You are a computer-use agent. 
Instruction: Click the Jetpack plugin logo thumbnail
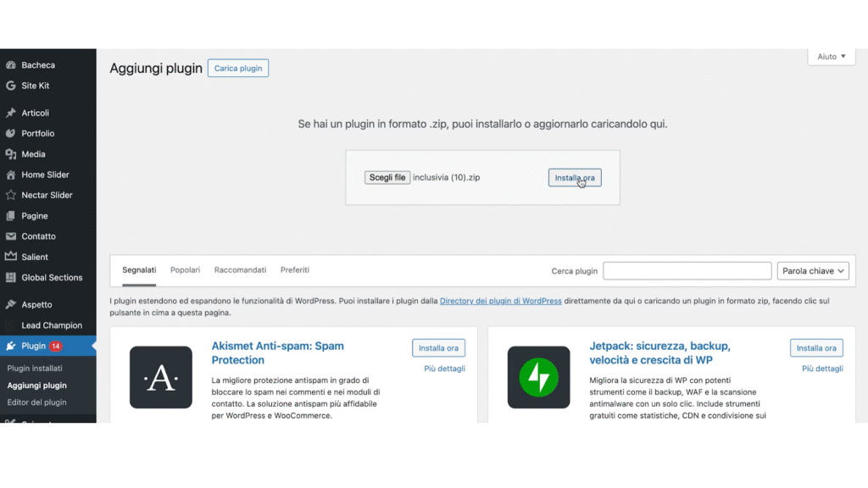click(x=538, y=377)
